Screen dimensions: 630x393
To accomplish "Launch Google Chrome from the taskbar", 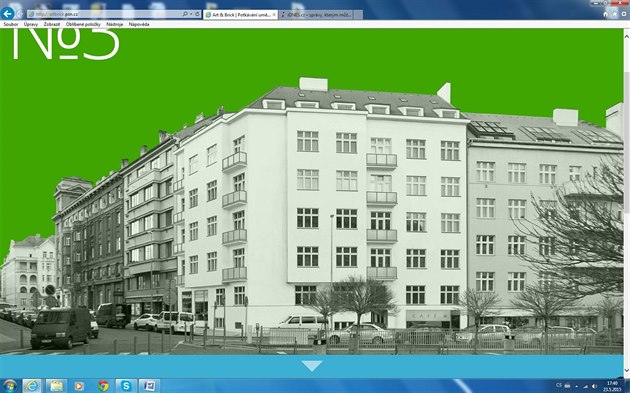I will pyautogui.click(x=103, y=386).
